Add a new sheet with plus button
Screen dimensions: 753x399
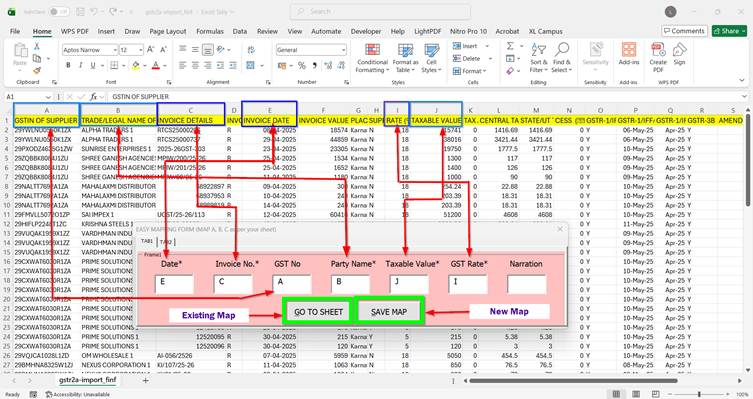coord(146,380)
